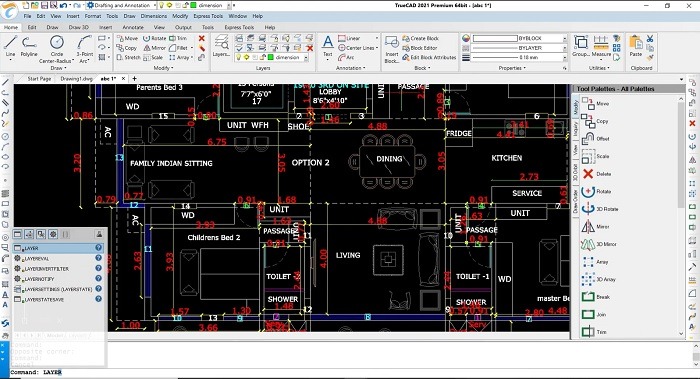Pick the 3-Point Arc tool
Viewport: 700px width, 379px height.
(84, 49)
